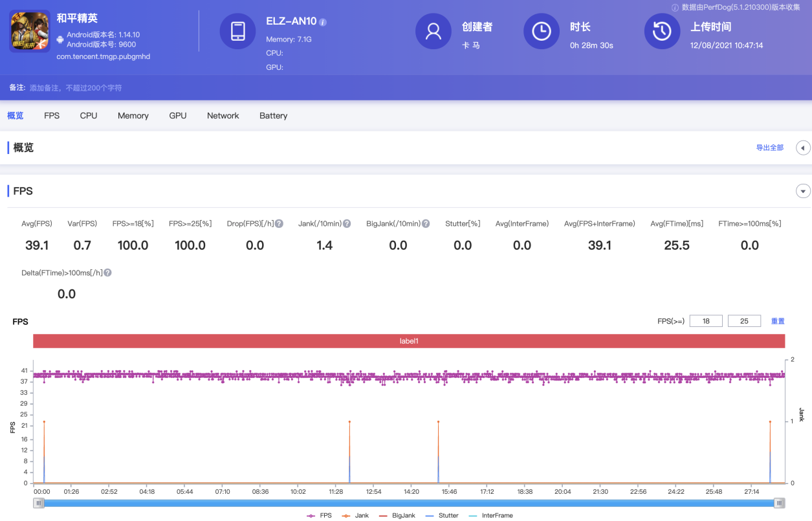Click the creator user profile icon
The image size is (812, 521).
[433, 31]
